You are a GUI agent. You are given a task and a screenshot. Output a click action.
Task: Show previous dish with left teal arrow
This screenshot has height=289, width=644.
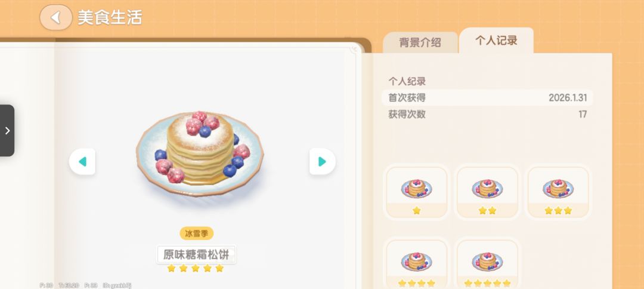click(82, 162)
